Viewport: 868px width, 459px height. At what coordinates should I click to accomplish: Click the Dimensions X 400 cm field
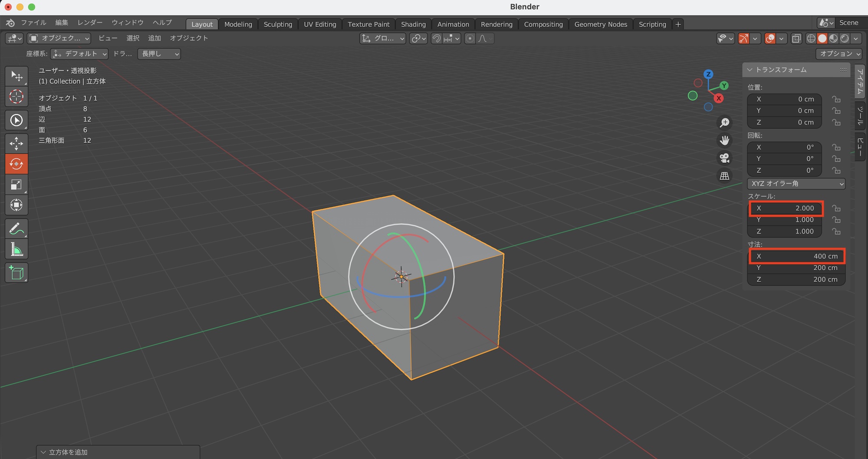[796, 256]
